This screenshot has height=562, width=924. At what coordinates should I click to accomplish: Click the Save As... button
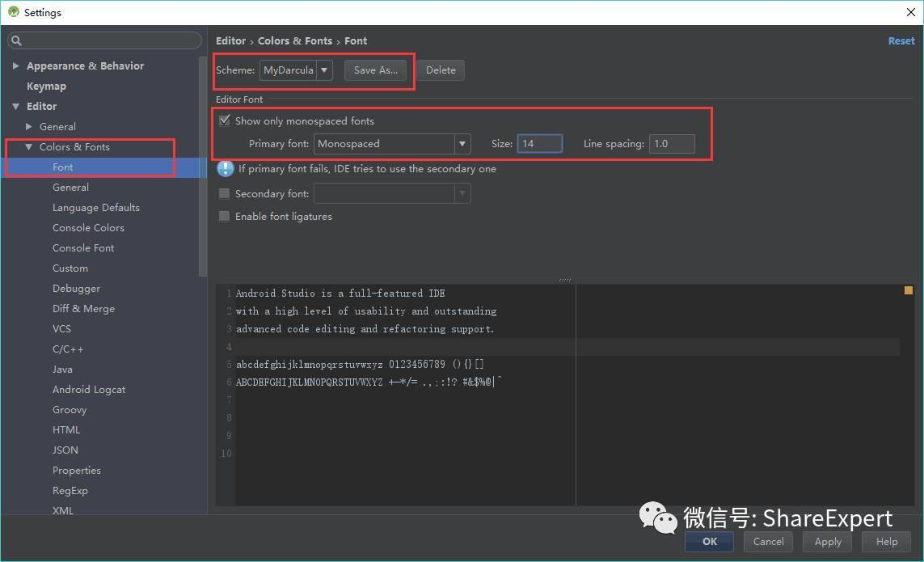(x=375, y=70)
